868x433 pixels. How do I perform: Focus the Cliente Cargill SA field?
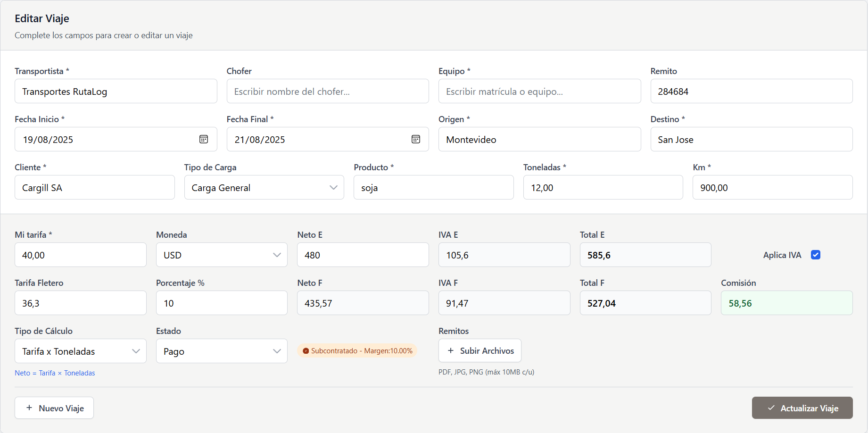pyautogui.click(x=95, y=187)
